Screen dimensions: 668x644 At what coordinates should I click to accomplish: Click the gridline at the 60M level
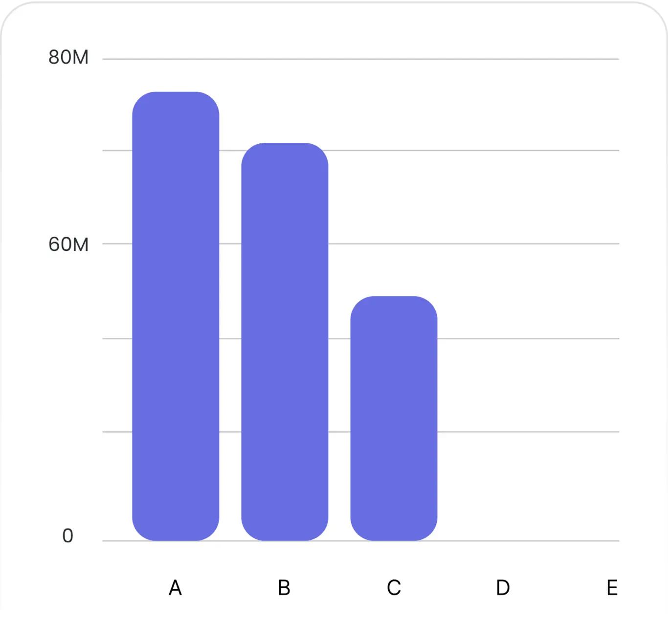pos(361,244)
